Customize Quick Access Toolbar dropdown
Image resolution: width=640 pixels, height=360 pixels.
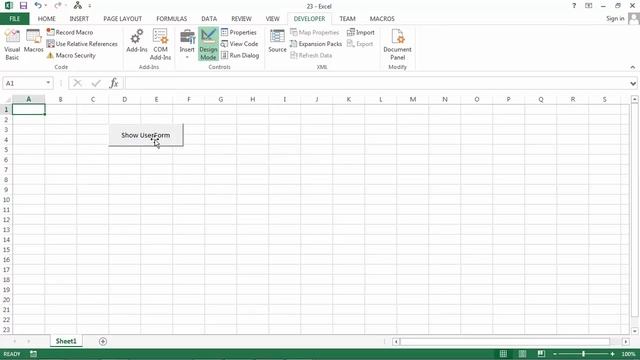[90, 6]
